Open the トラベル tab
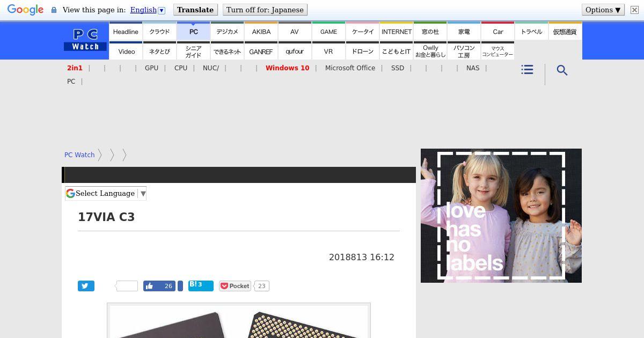 (x=531, y=31)
